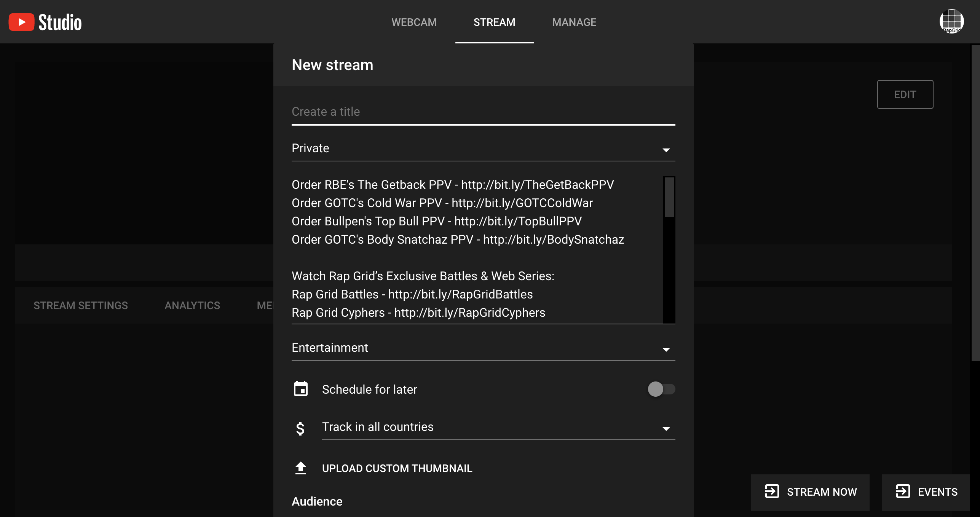Click the EDIT button

tap(905, 94)
